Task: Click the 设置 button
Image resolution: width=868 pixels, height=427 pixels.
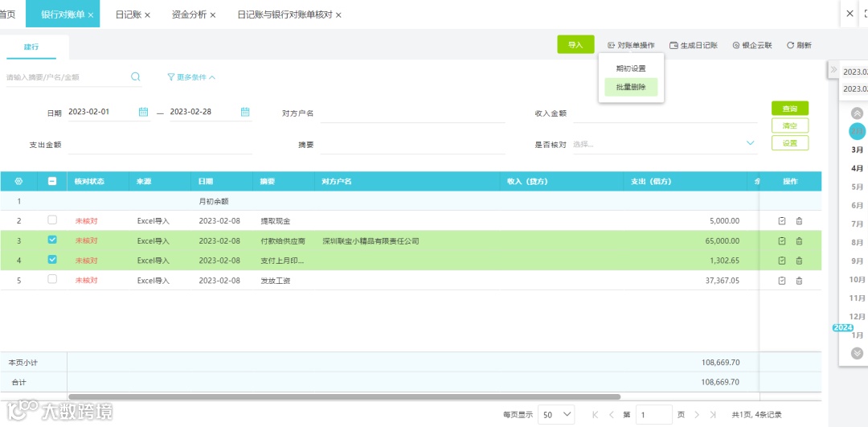Action: pyautogui.click(x=790, y=143)
